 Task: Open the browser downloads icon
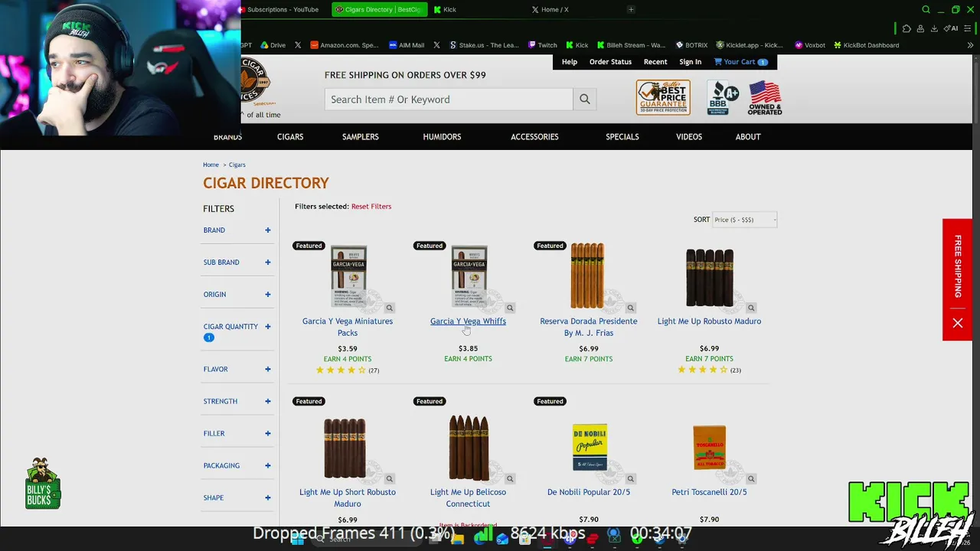click(x=934, y=28)
